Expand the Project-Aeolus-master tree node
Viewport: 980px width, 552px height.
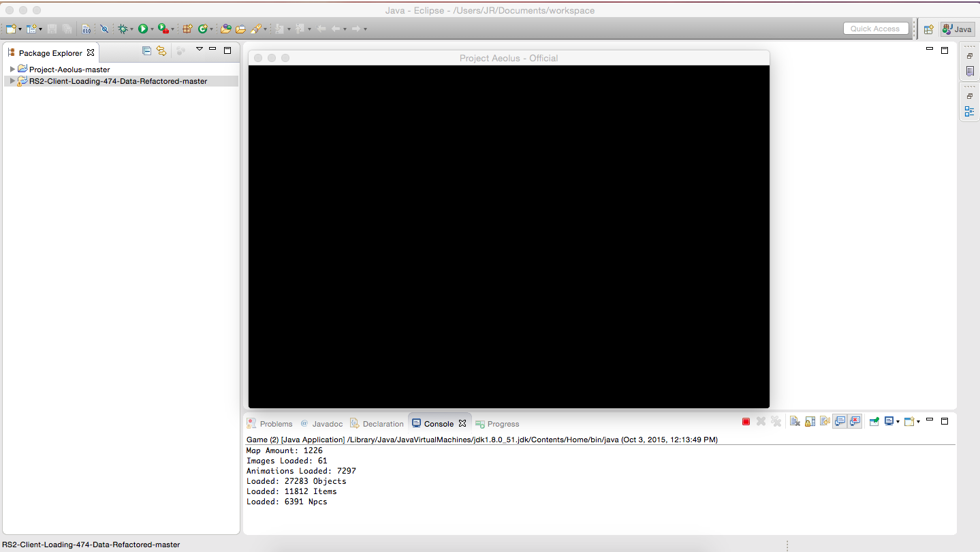(x=12, y=70)
